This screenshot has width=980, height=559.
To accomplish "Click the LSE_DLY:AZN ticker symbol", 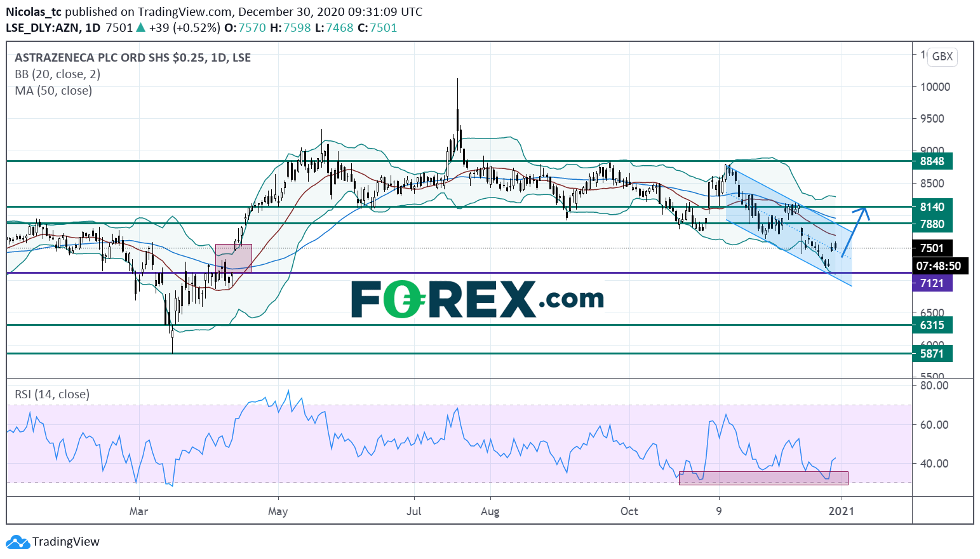I will (x=43, y=28).
